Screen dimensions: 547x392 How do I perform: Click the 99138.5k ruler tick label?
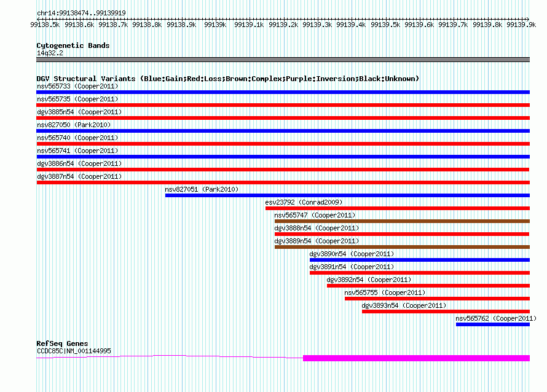[45, 25]
